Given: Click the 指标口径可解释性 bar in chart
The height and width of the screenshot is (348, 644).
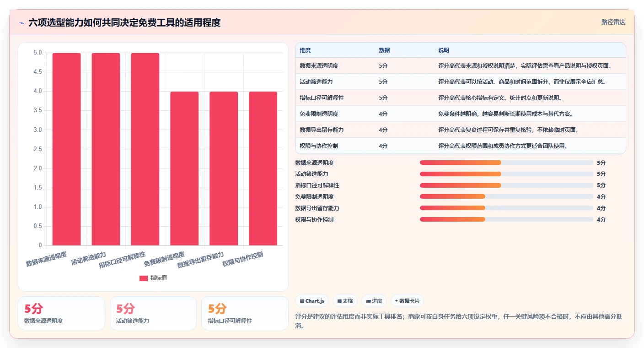Looking at the screenshot, I should pyautogui.click(x=145, y=149).
